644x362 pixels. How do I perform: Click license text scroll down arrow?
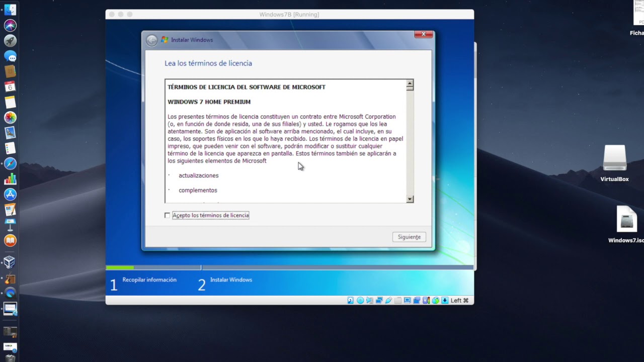tap(410, 199)
